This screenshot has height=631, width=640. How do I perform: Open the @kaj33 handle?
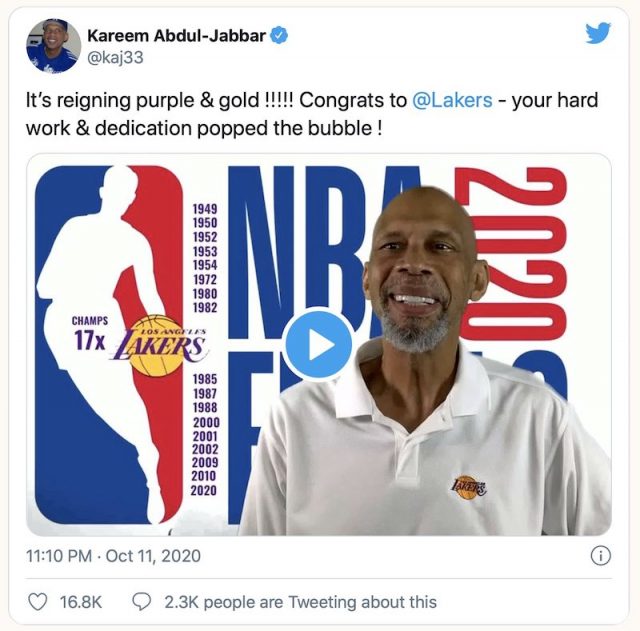[116, 58]
